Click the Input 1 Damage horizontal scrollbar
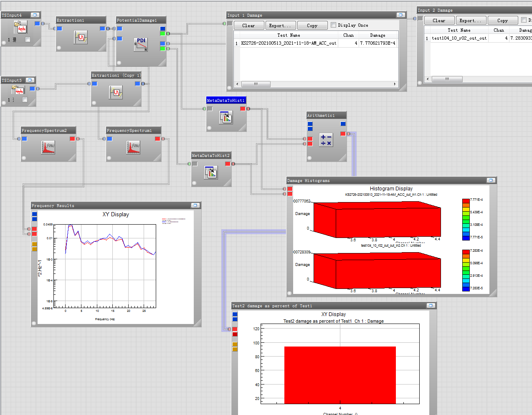532x415 pixels. pos(316,84)
